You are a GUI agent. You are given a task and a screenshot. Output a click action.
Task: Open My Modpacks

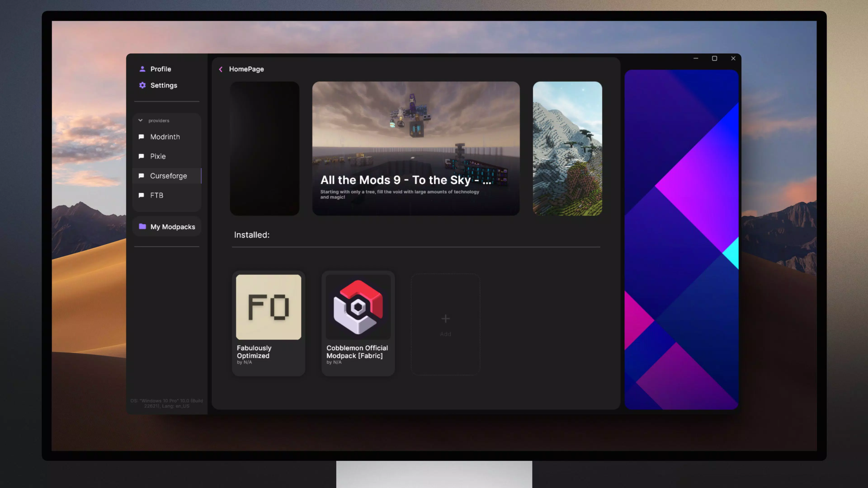(x=167, y=227)
